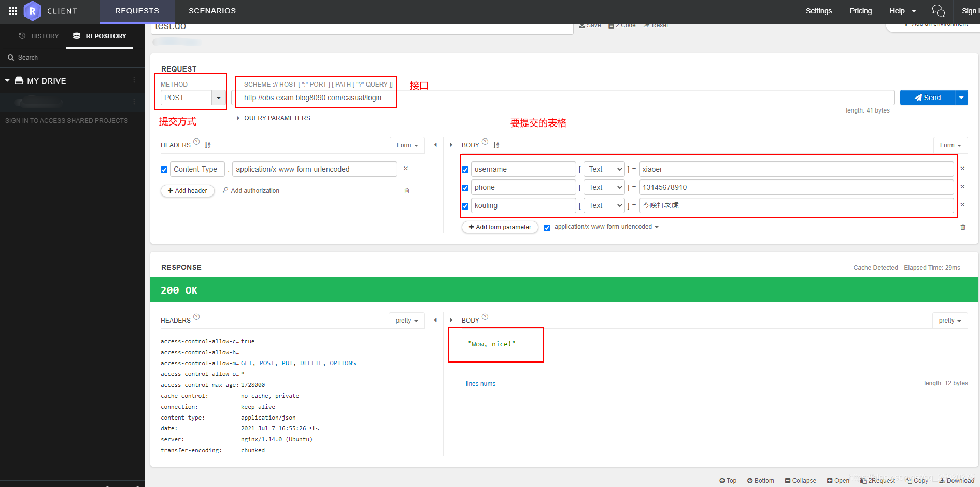Toggle the application/x-www-form-urlencoded checkbox

click(x=547, y=228)
